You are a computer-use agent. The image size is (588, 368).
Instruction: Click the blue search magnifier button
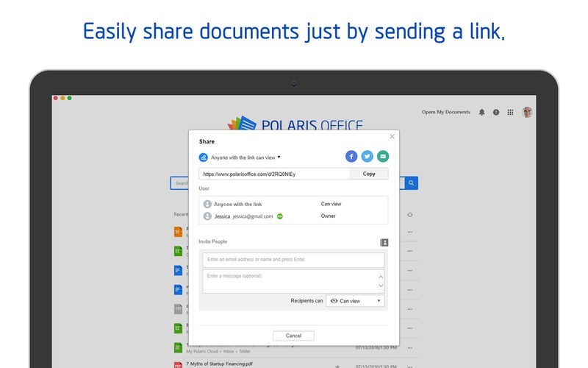pyautogui.click(x=412, y=183)
